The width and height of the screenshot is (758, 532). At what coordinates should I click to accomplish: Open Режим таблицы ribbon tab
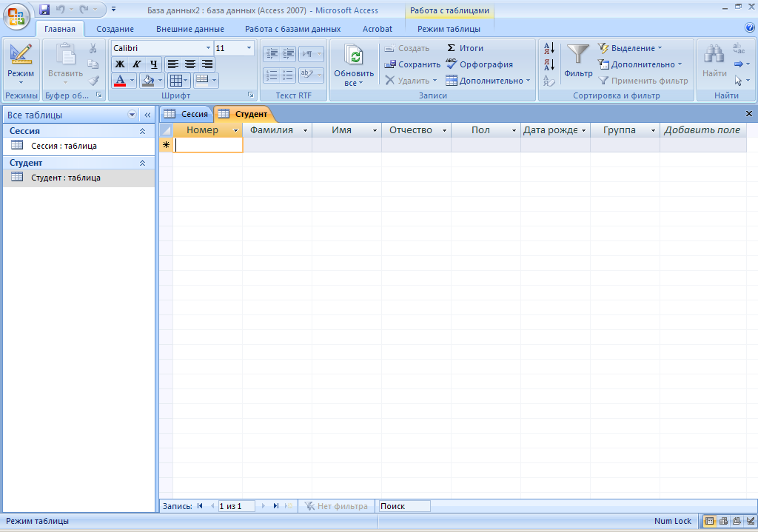[x=449, y=29]
